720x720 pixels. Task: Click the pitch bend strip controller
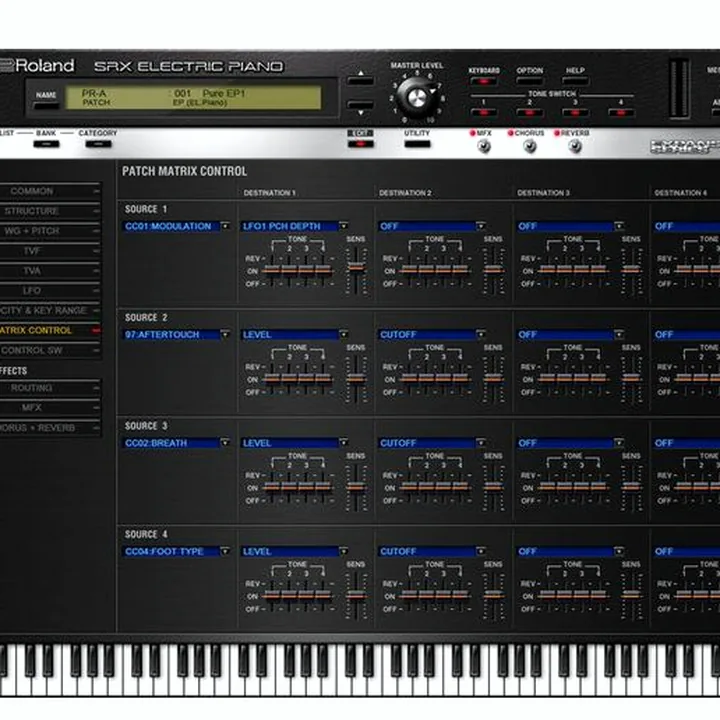point(679,88)
